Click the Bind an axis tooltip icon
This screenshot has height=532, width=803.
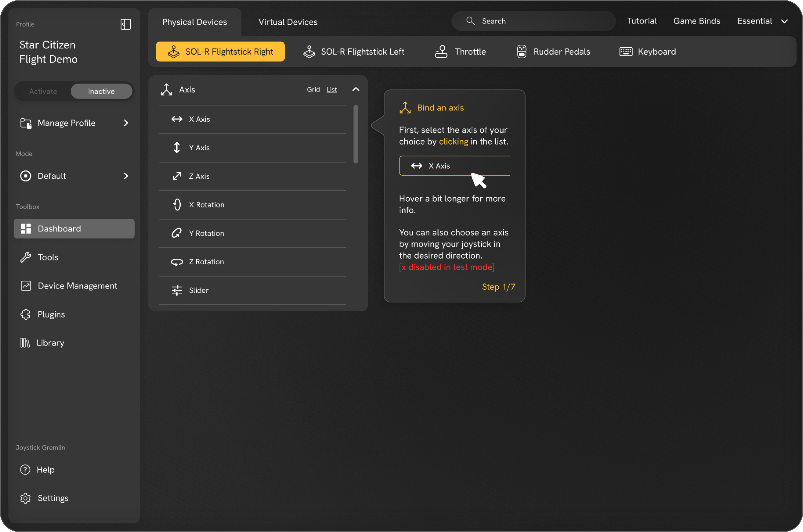405,108
